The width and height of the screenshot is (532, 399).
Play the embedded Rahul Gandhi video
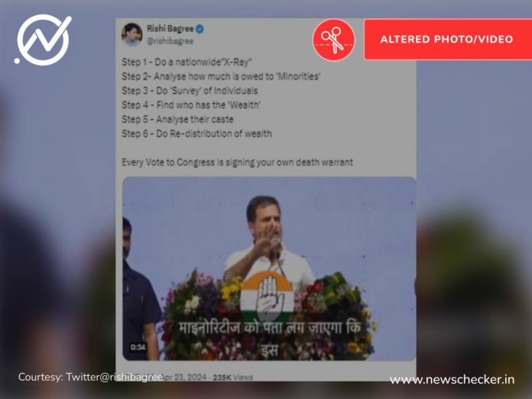pyautogui.click(x=269, y=268)
